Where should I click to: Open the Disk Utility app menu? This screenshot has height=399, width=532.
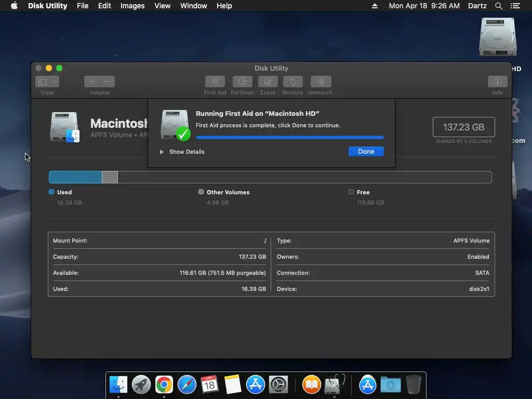click(x=47, y=6)
